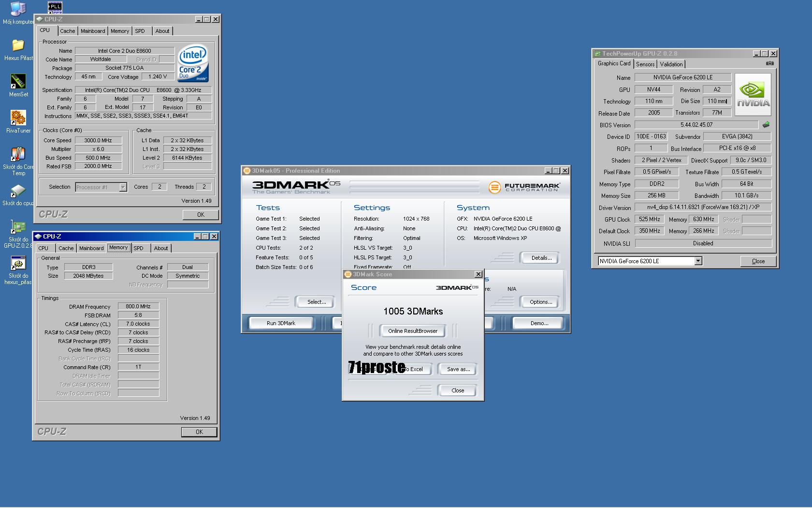812x508 pixels.
Task: Click the BIOS Version field in GPU-Z
Action: 696,125
